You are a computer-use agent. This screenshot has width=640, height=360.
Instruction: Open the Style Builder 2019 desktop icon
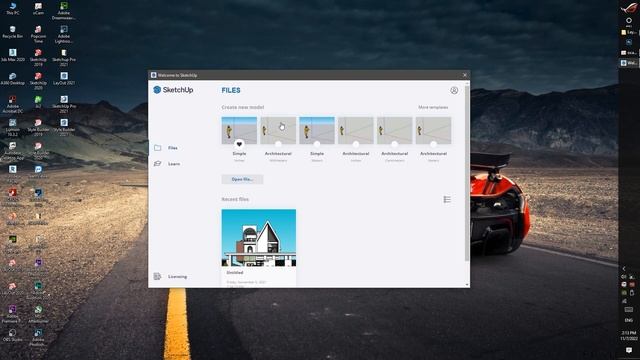tap(38, 127)
